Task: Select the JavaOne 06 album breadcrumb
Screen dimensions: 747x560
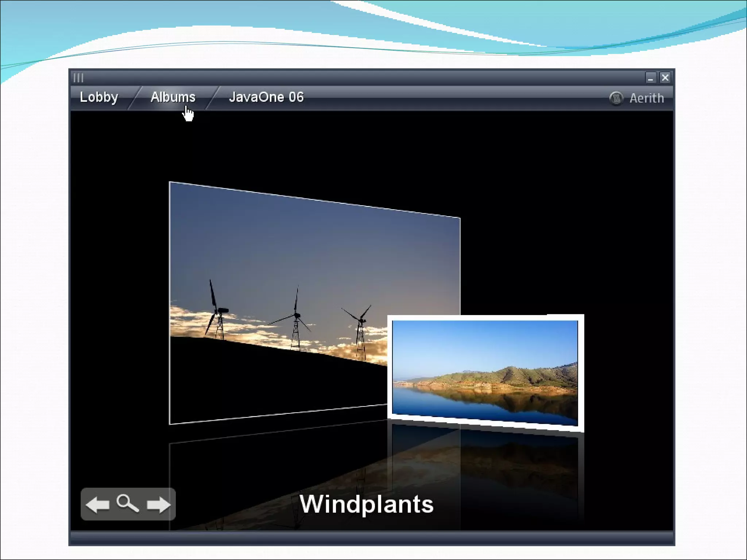Action: [266, 97]
